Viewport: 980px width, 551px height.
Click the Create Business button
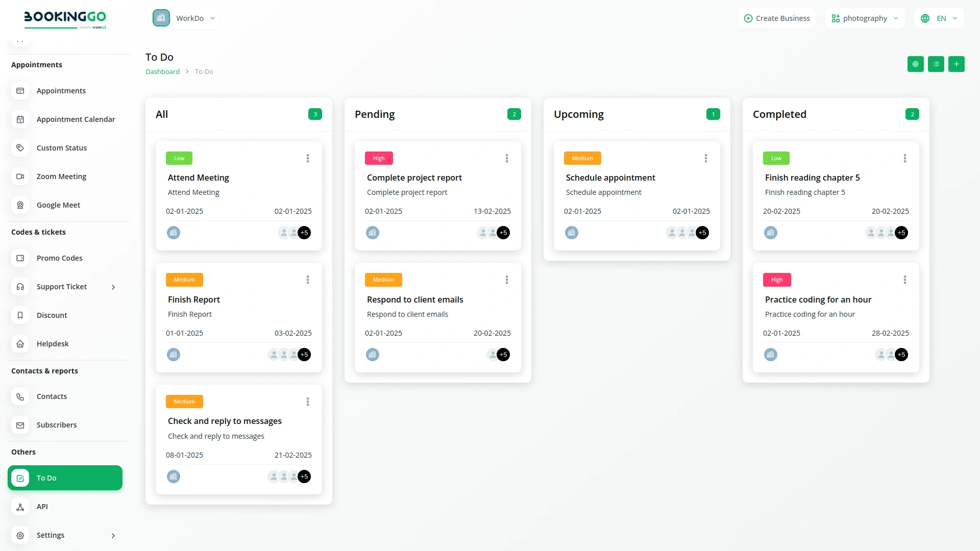point(776,18)
